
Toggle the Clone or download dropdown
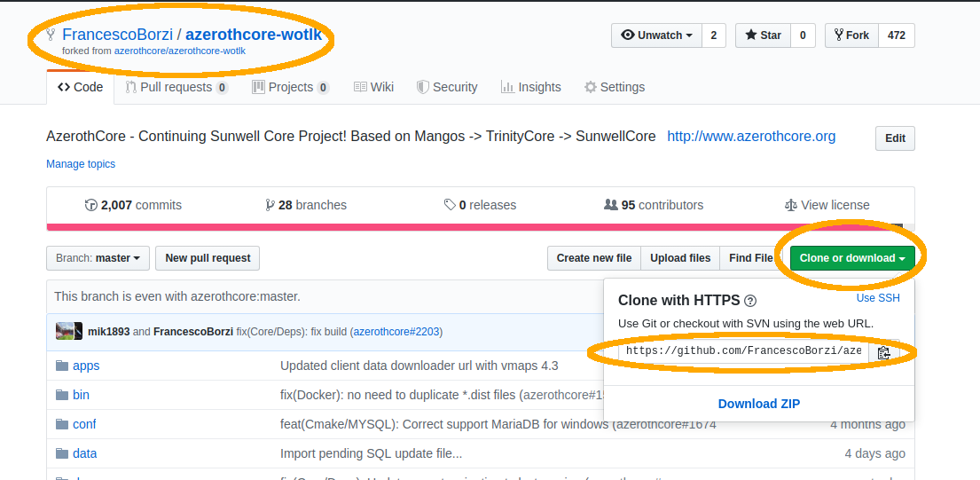coord(852,258)
